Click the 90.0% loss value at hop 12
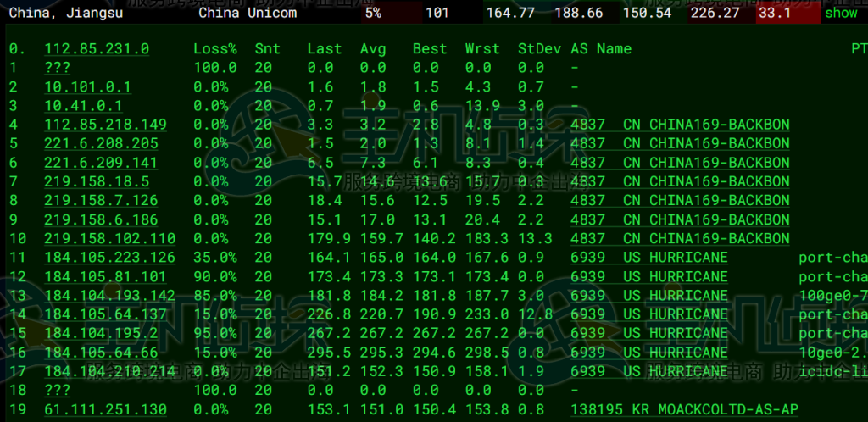This screenshot has width=868, height=422. [215, 276]
